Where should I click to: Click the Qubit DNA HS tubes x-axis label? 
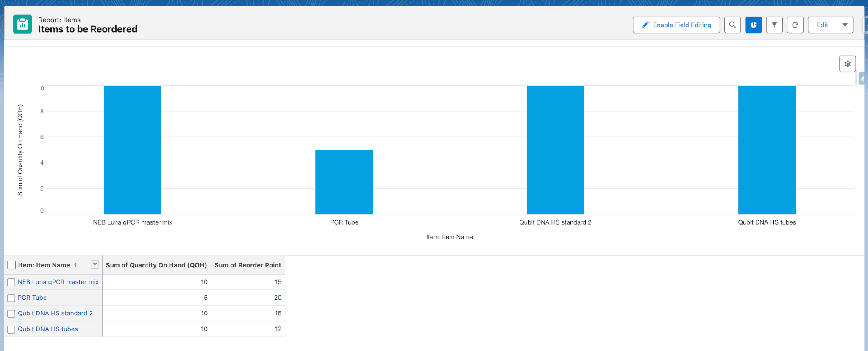(767, 222)
